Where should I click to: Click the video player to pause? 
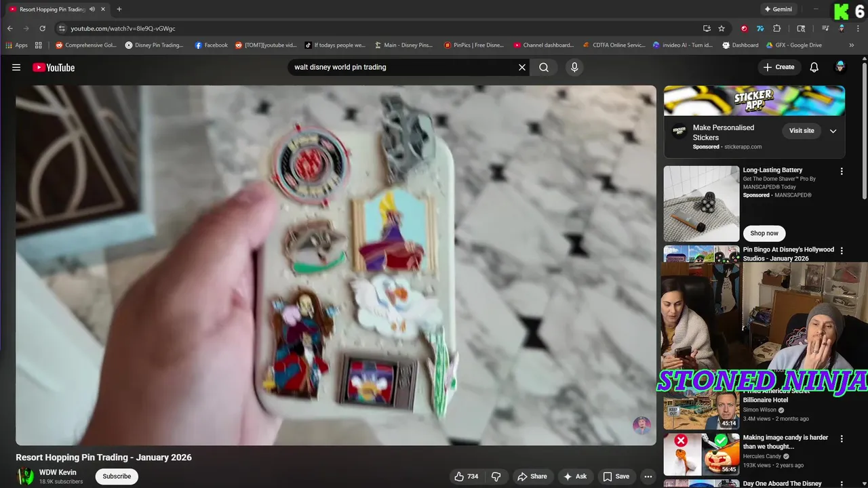click(336, 265)
